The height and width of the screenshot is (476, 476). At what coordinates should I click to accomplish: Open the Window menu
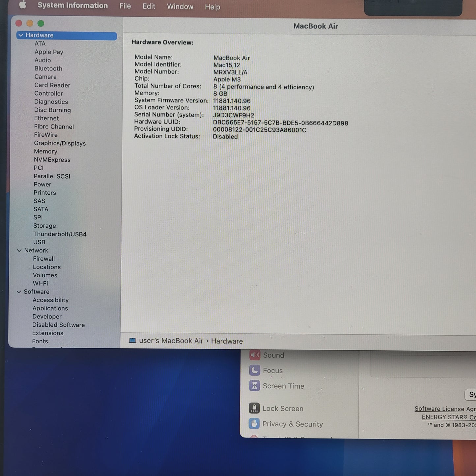click(180, 7)
